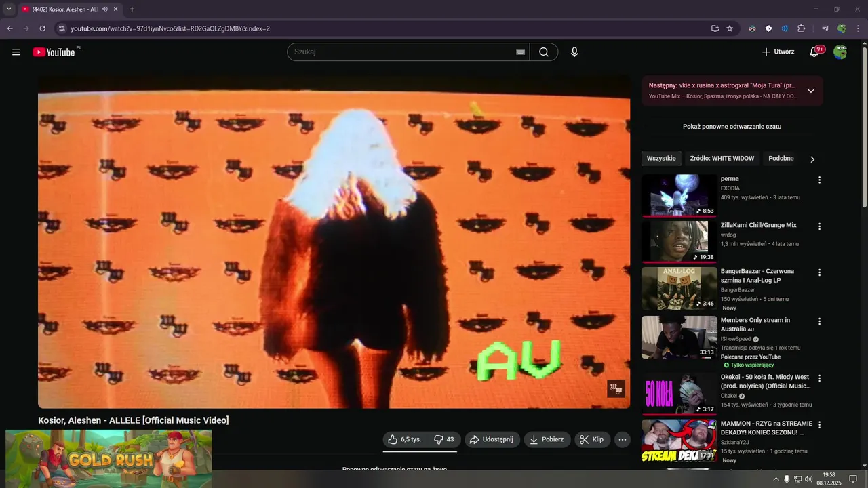Open options for the 'perma' video
Viewport: 868px width, 488px height.
(x=819, y=180)
